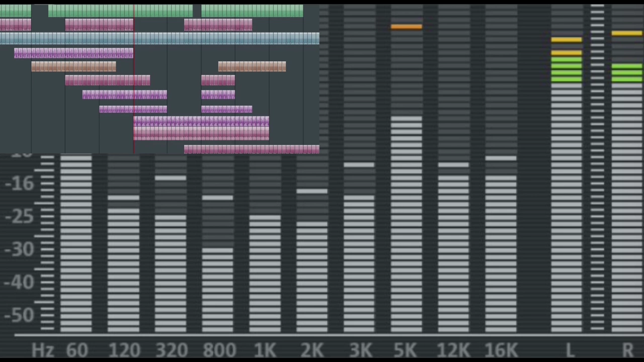Viewport: 644px width, 362px height.
Task: Select the shorter tan clip on the right
Action: coord(252,66)
